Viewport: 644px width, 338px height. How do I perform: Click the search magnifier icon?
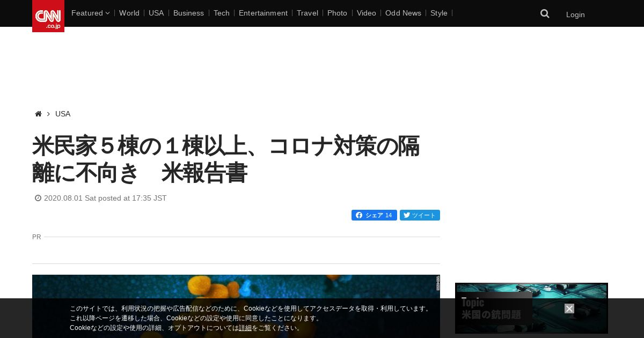pyautogui.click(x=545, y=14)
